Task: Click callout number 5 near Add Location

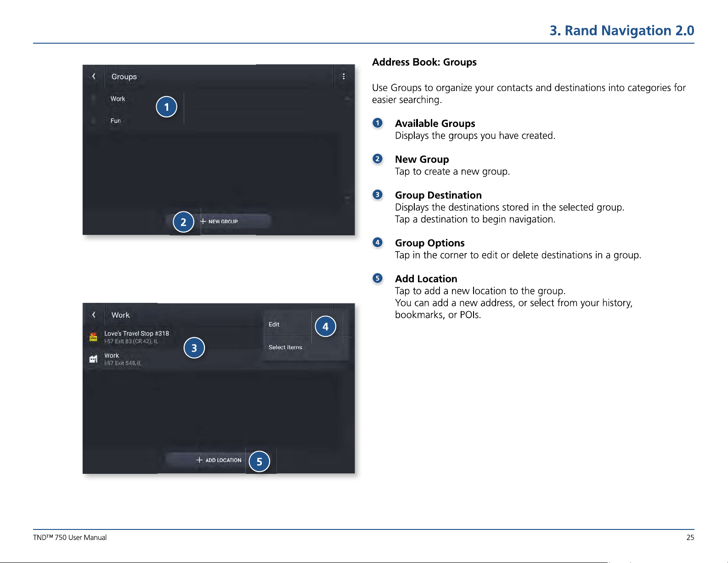Action: click(260, 461)
